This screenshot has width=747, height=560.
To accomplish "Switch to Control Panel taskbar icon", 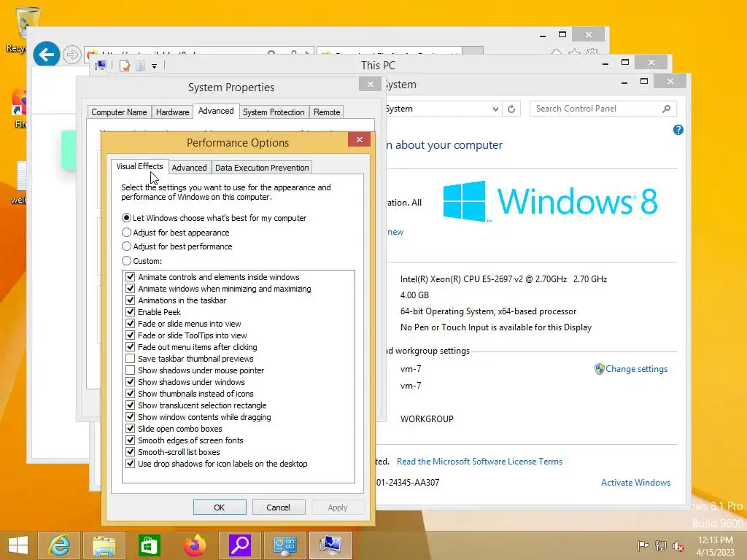I will 285,545.
